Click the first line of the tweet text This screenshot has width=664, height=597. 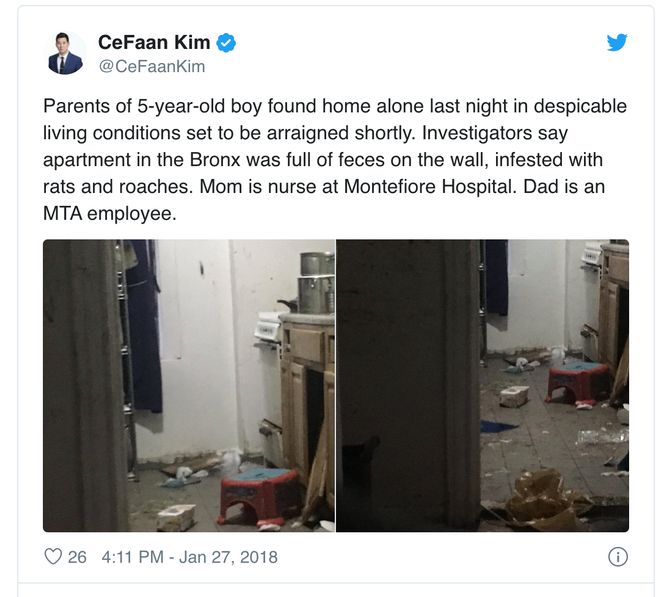pos(335,106)
